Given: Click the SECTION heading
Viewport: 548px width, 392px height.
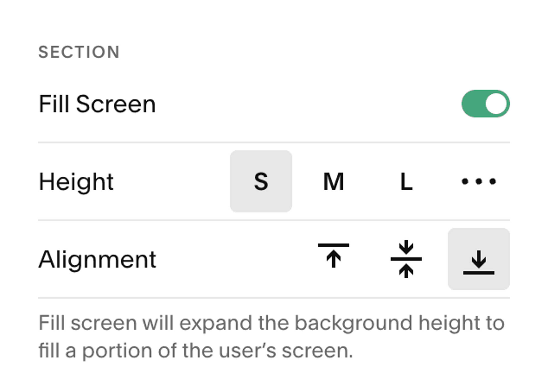Looking at the screenshot, I should tap(79, 52).
